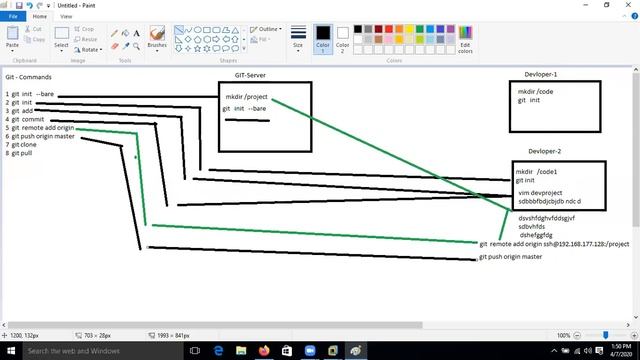Select Color 2 background button
640x360 pixels.
(342, 39)
